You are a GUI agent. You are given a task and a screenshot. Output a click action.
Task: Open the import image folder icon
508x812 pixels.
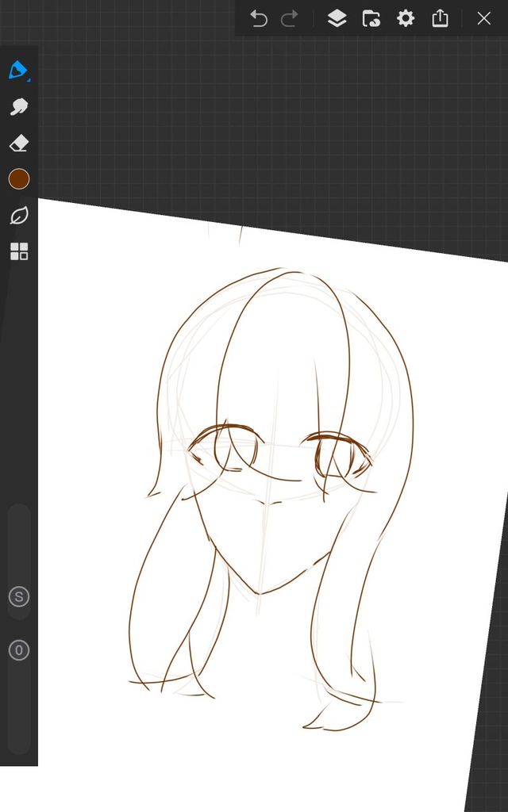(x=371, y=18)
